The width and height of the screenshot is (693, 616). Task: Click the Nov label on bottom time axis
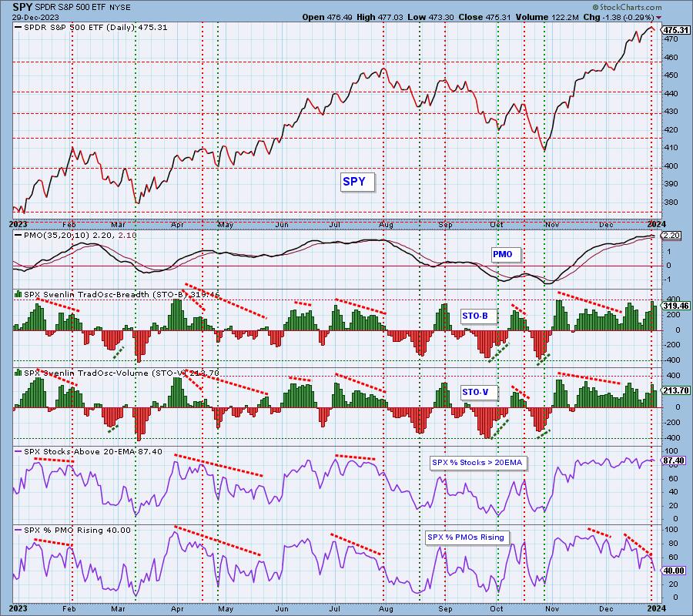click(x=552, y=608)
